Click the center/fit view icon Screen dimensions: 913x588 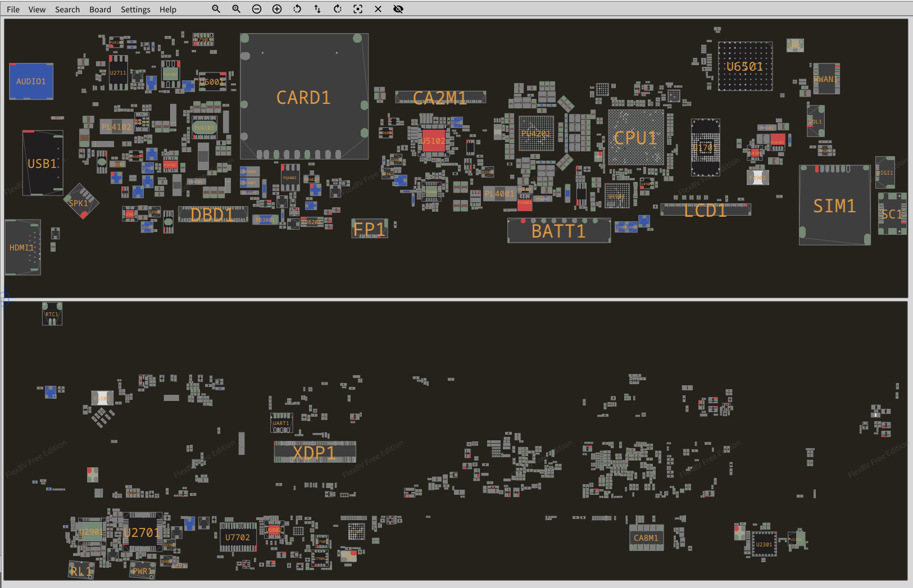[358, 9]
